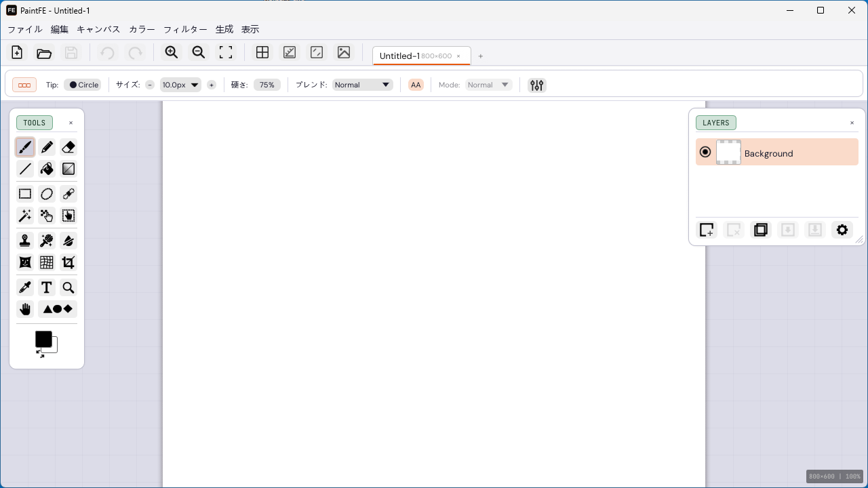The height and width of the screenshot is (488, 868).
Task: Increase brush size with plus button
Action: [212, 85]
